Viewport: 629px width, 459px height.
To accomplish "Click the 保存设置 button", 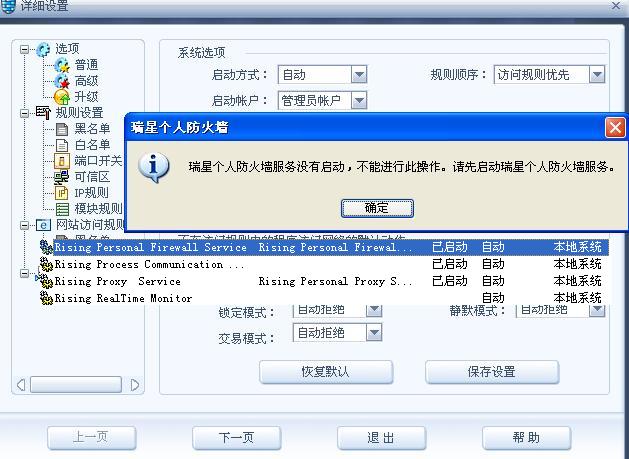I will [492, 372].
